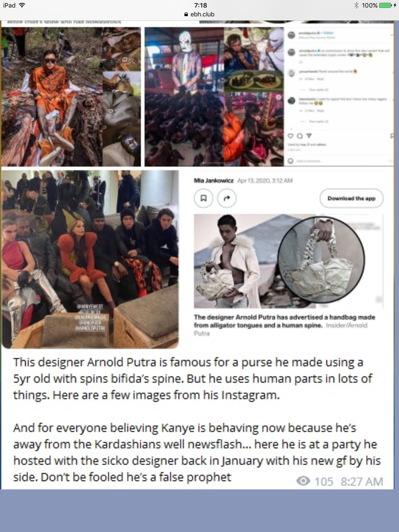Tap the Bluetooth status icon
This screenshot has height=532, width=399.
point(356,5)
